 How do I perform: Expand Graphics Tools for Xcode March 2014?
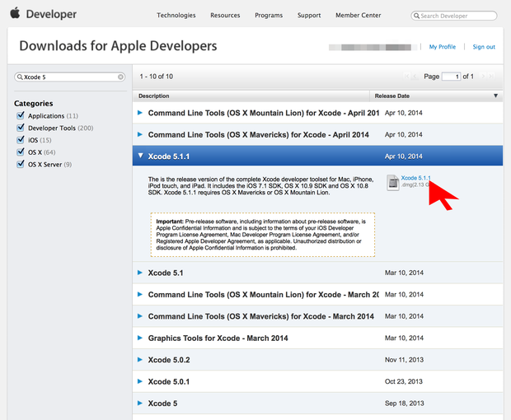pyautogui.click(x=140, y=338)
